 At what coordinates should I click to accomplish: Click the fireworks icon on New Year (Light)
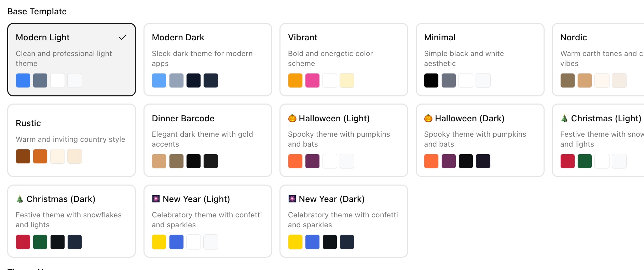click(156, 199)
